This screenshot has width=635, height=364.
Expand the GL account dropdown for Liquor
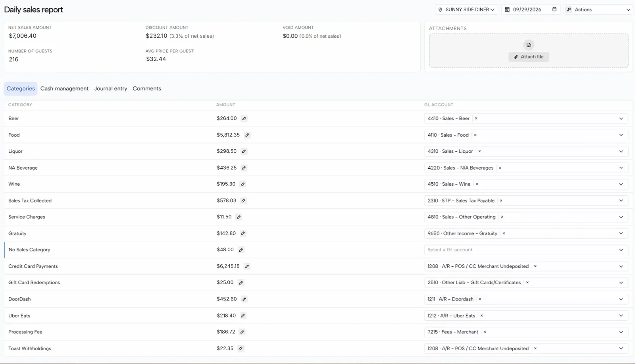click(621, 151)
